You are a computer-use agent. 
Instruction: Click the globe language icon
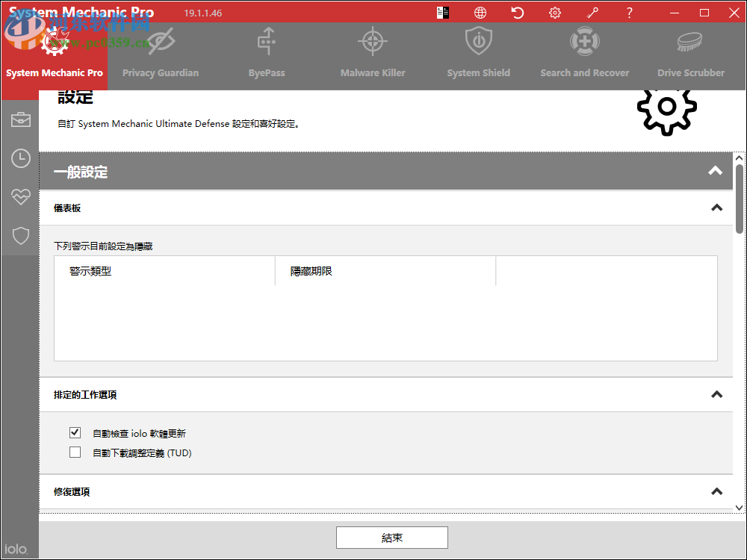[x=480, y=13]
